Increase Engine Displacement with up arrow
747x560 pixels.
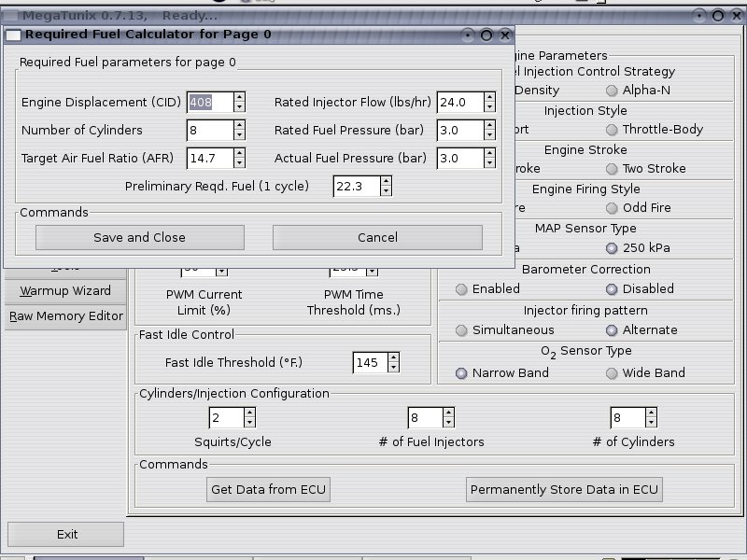240,97
